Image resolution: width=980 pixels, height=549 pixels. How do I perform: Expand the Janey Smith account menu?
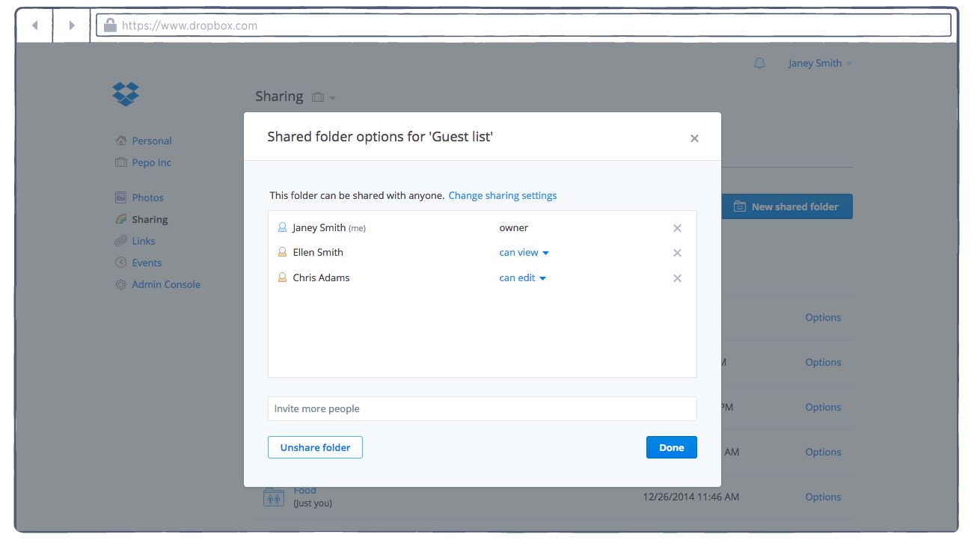[819, 64]
